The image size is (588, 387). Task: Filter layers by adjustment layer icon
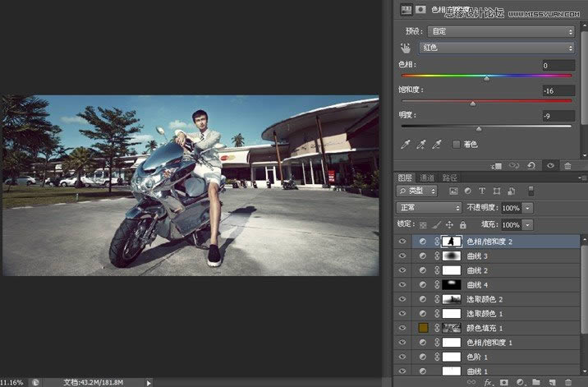(467, 191)
